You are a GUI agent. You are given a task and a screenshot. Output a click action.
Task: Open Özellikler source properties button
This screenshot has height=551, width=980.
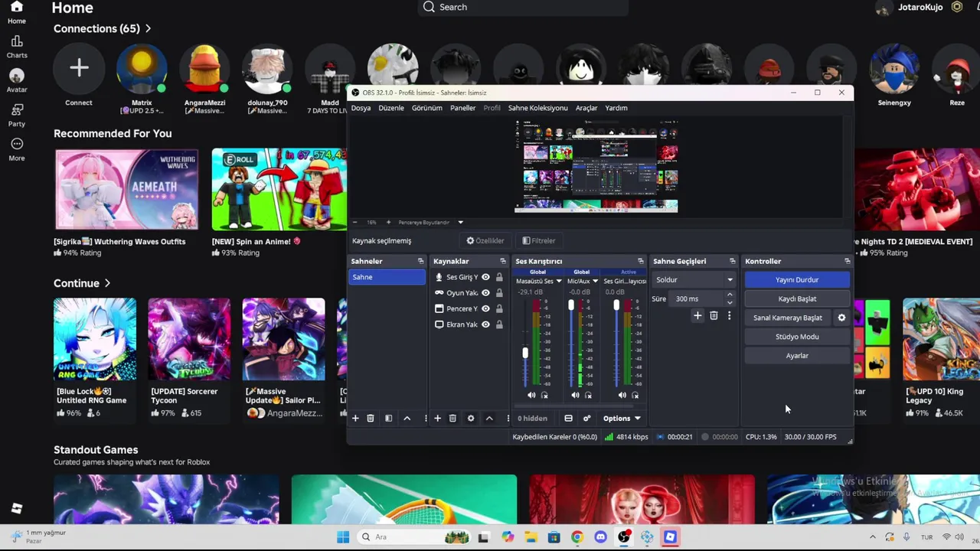(485, 240)
